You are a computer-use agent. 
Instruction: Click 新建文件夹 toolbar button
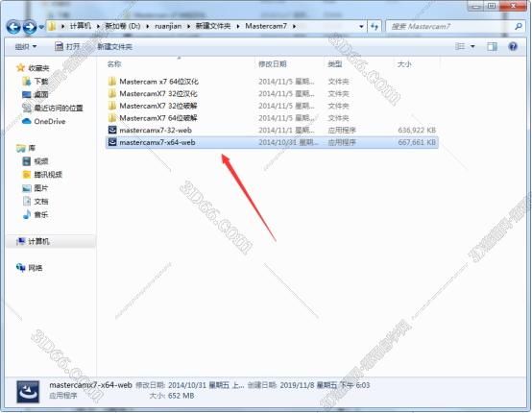click(x=114, y=46)
